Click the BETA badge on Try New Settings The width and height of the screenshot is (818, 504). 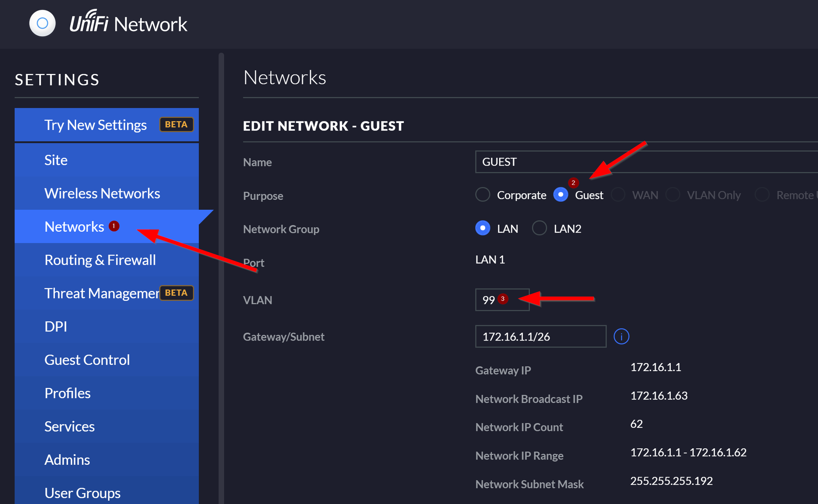176,125
